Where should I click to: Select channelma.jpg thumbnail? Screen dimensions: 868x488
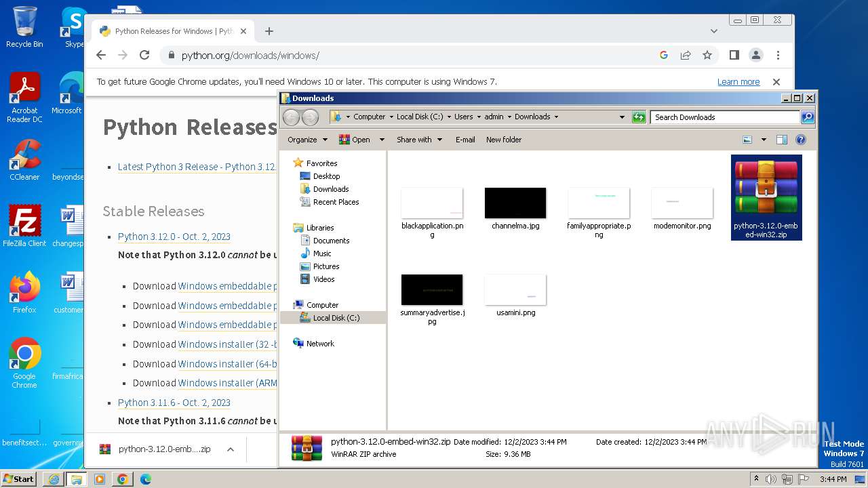[x=515, y=203]
